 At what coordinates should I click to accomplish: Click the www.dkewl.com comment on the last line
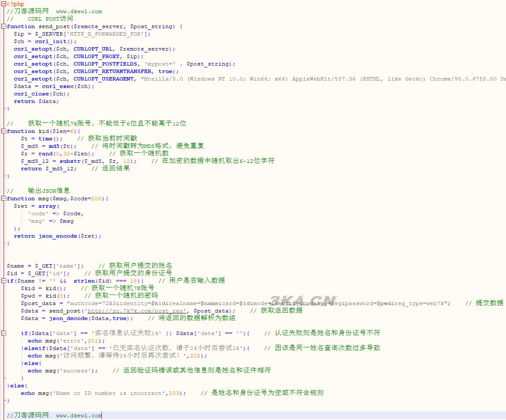[x=78, y=416]
